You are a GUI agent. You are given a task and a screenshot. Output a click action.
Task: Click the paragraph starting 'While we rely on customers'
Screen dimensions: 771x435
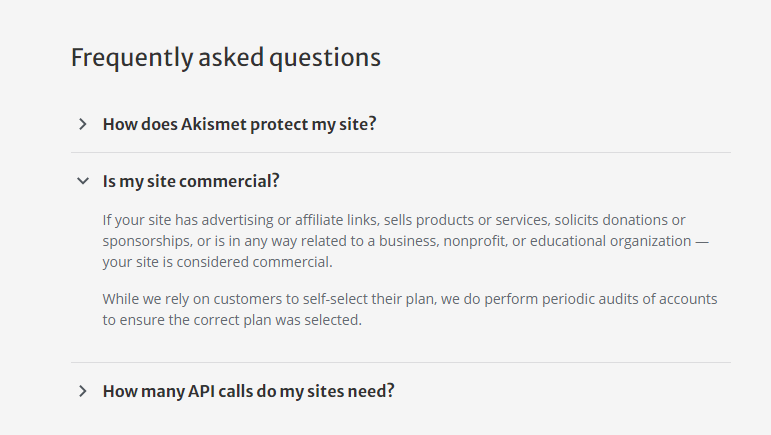point(410,309)
